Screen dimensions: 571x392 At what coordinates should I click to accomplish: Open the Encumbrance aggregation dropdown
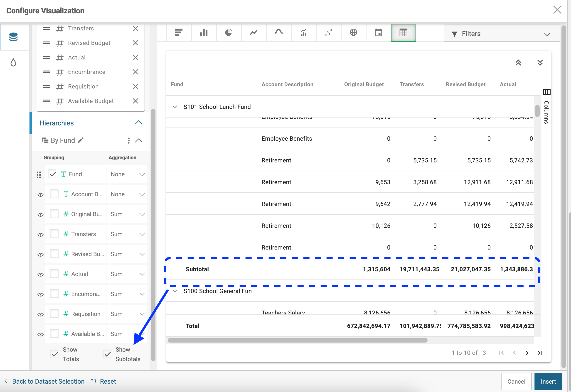click(127, 294)
